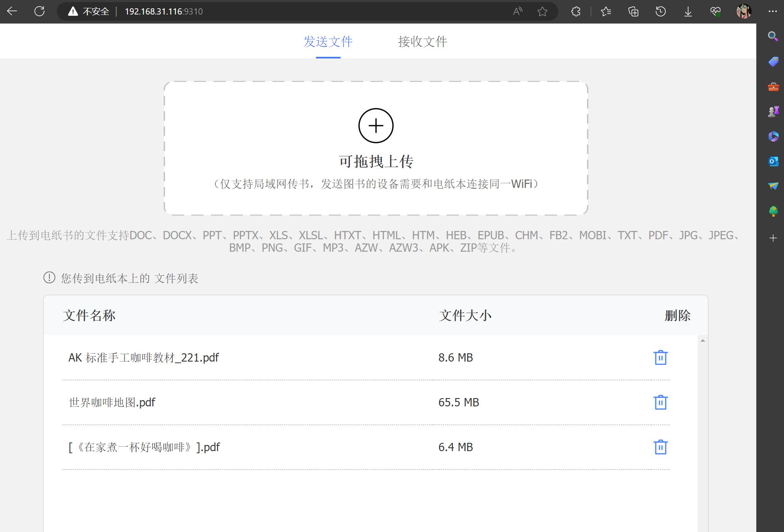Open Outlook from the sidebar
Image resolution: width=784 pixels, height=532 pixels.
point(772,161)
